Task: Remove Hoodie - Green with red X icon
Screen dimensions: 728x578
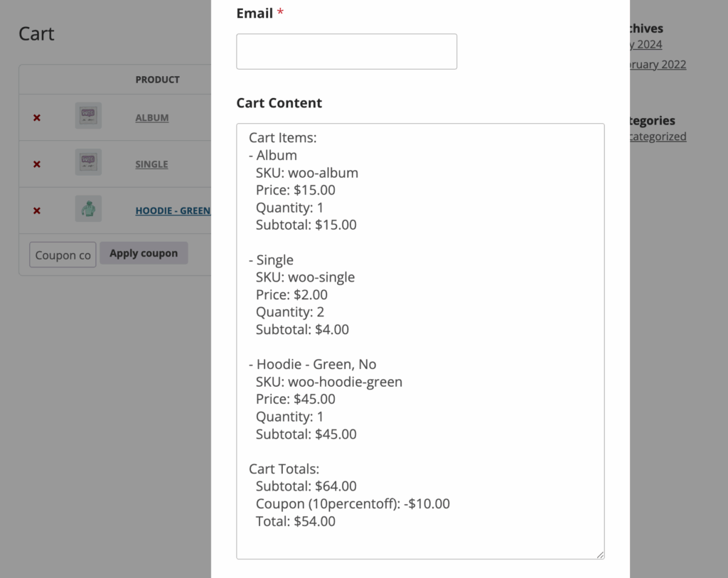Action: [x=37, y=210]
